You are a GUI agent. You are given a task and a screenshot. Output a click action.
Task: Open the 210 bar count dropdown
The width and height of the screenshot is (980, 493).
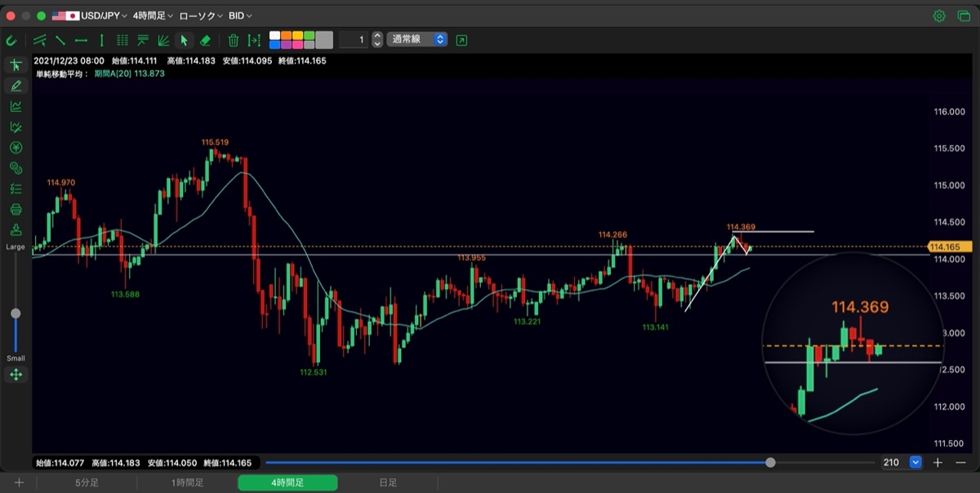click(902, 463)
